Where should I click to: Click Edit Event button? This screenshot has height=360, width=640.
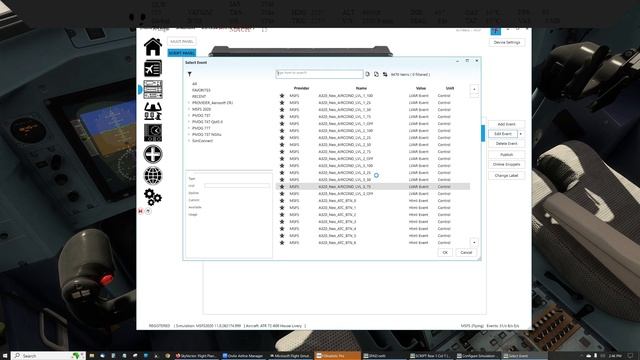[x=503, y=134]
